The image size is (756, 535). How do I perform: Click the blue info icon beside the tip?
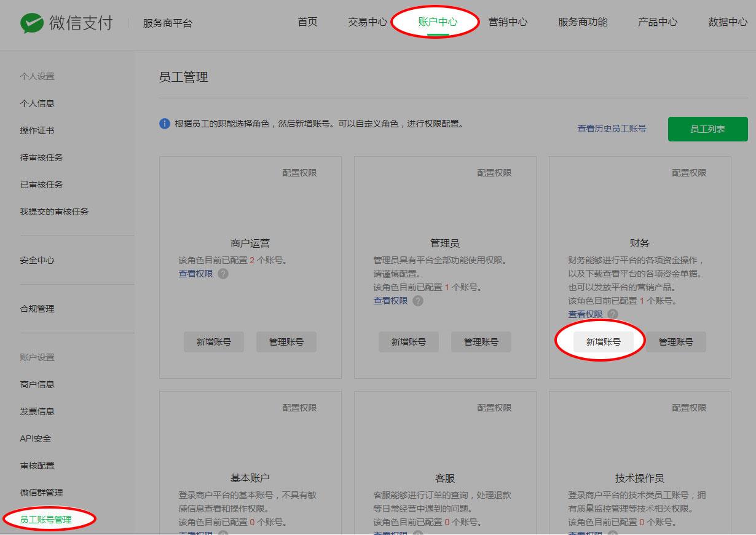(165, 124)
